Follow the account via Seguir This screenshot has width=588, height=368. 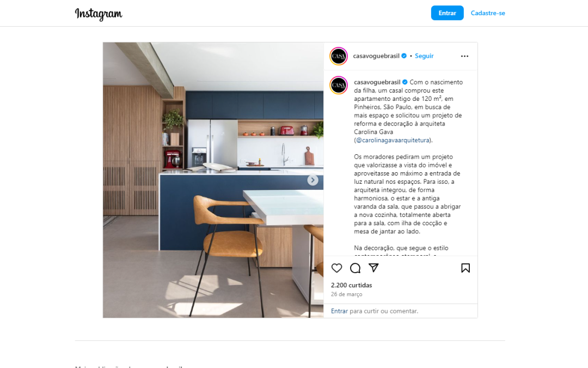click(424, 56)
